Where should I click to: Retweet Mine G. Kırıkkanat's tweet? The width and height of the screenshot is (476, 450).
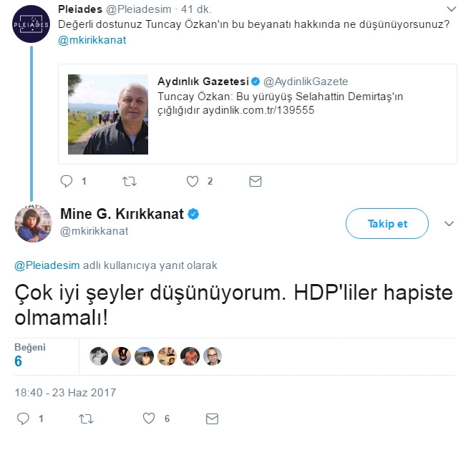[86, 419]
